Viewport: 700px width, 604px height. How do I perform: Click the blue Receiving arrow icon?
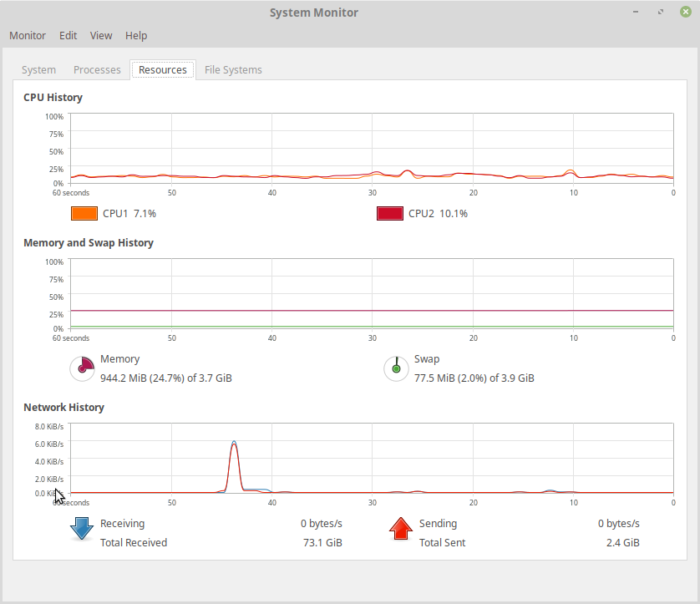(82, 529)
